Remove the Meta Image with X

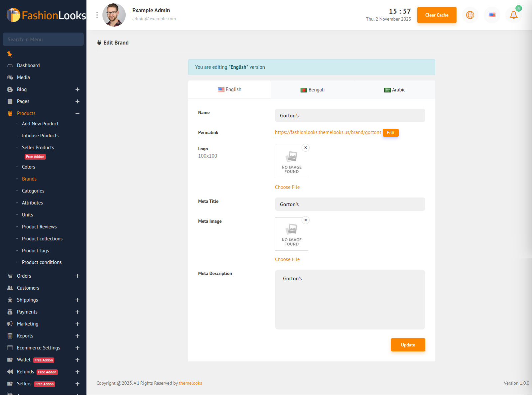[306, 220]
